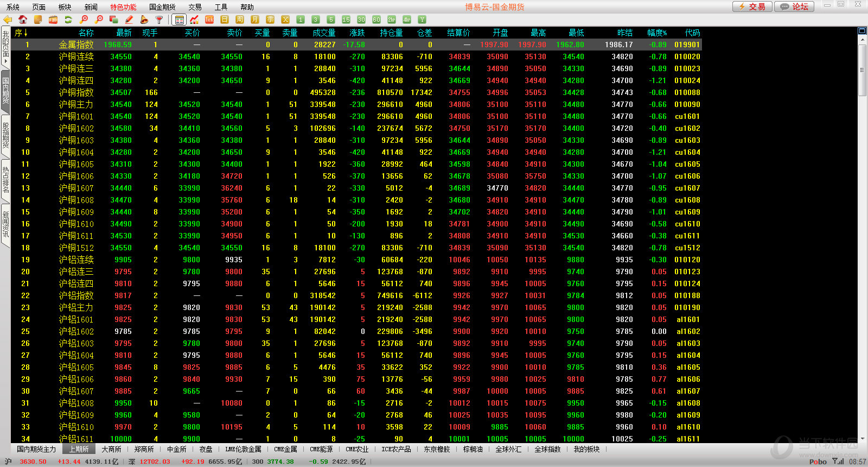Switch to CME能源 bottom tab
The height and width of the screenshot is (467, 868).
tap(321, 449)
